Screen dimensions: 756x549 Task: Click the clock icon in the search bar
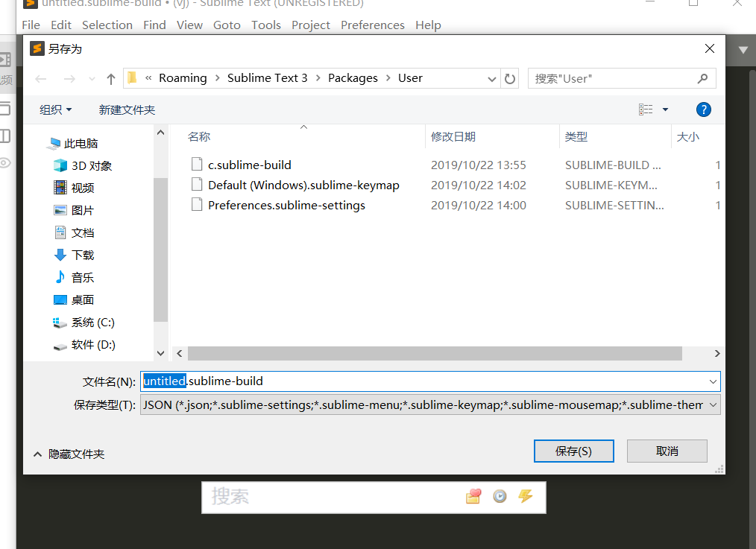[x=500, y=496]
